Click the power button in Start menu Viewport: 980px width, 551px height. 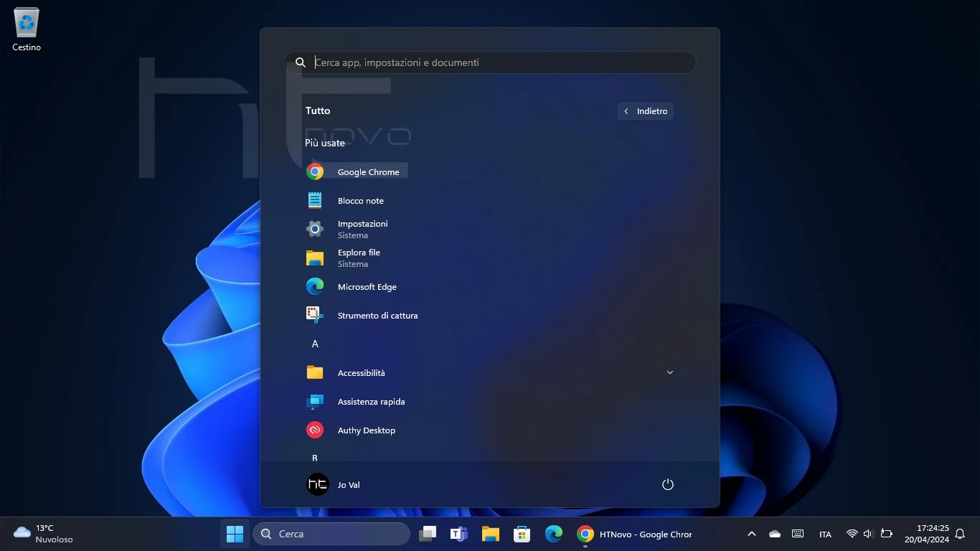tap(668, 484)
